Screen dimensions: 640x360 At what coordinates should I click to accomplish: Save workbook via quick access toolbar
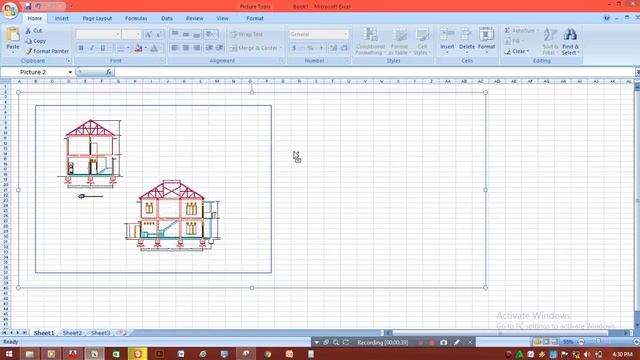coord(28,6)
